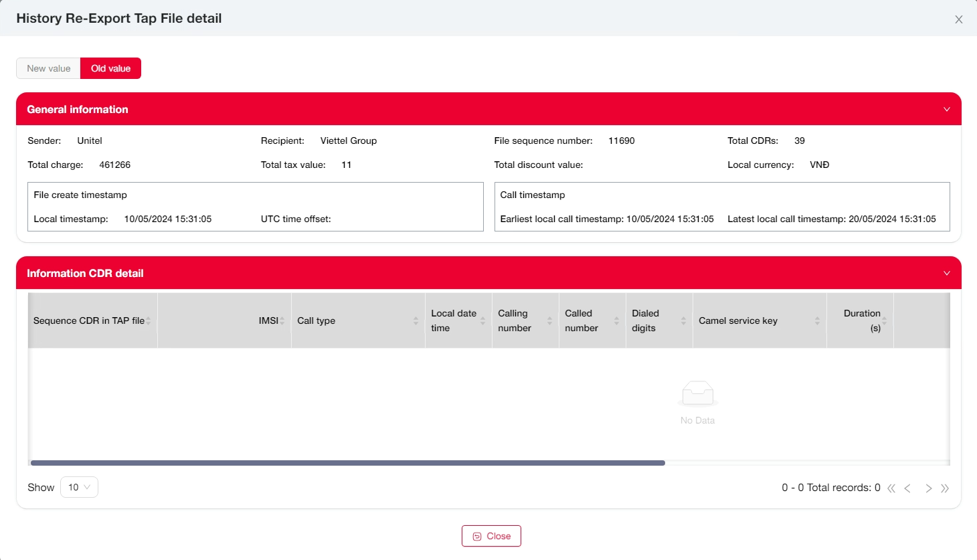
Task: Switch to the New value tab
Action: coord(48,68)
